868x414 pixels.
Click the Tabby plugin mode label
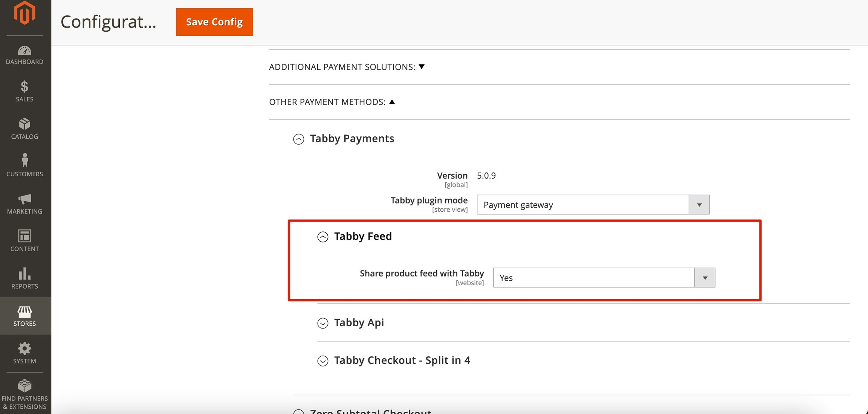429,200
